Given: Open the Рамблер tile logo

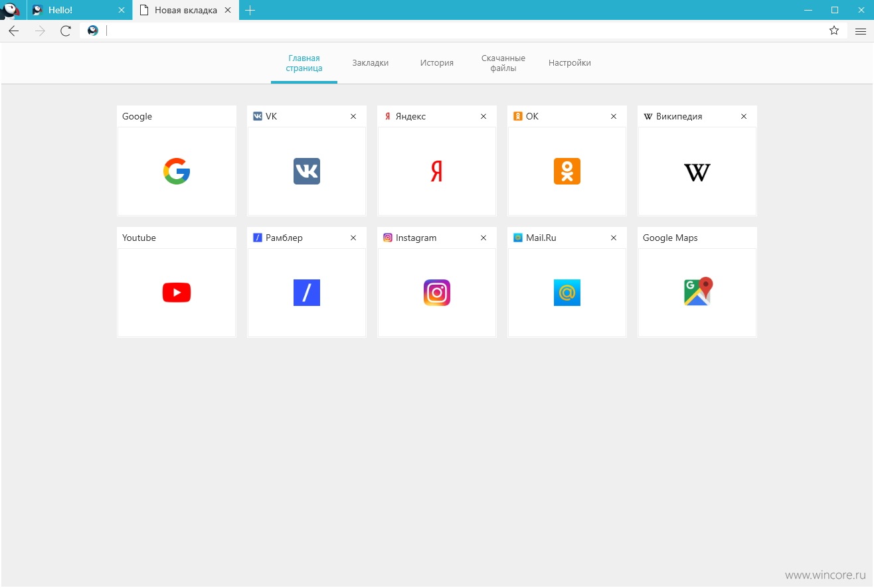Looking at the screenshot, I should pos(307,293).
